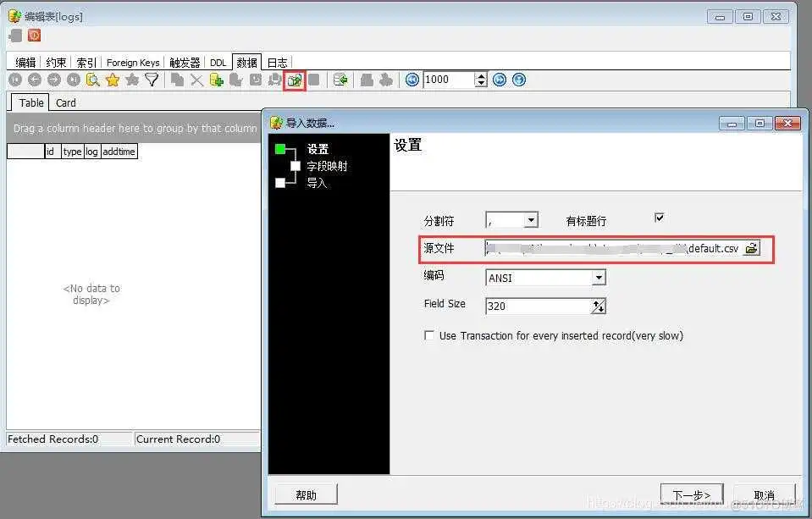Open the 分割符 separator dropdown

pos(531,221)
